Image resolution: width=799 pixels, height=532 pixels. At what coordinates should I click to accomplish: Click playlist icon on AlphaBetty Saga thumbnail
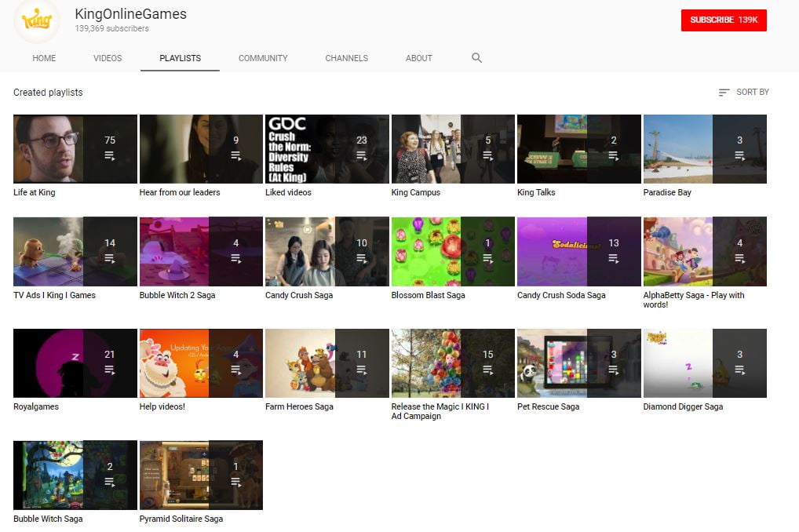[x=739, y=259]
